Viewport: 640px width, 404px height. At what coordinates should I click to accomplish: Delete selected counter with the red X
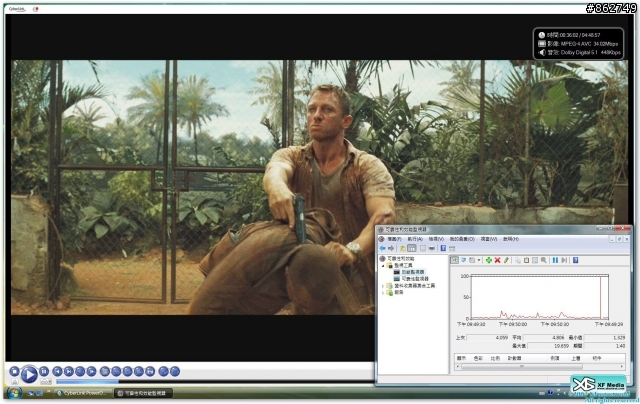point(498,260)
